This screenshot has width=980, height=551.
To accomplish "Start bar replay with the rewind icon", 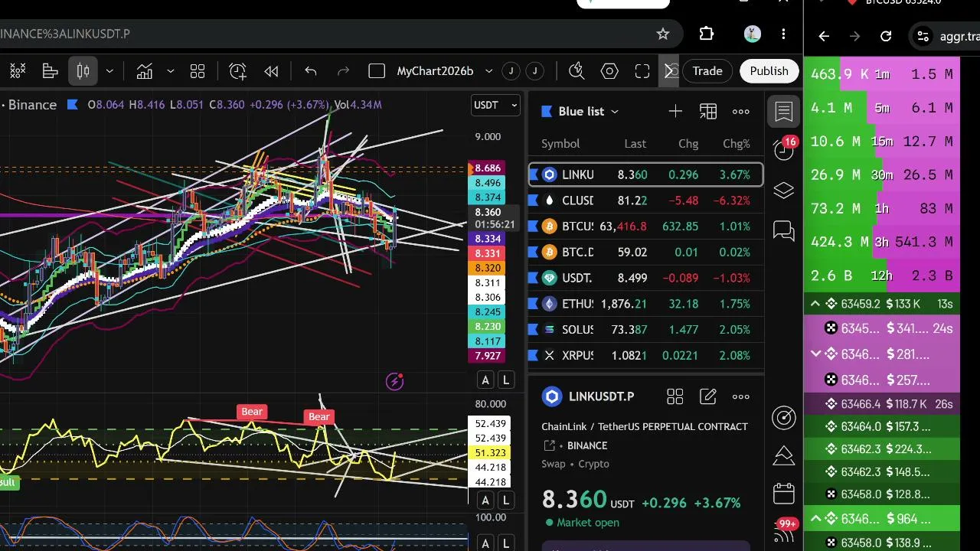I will (271, 71).
